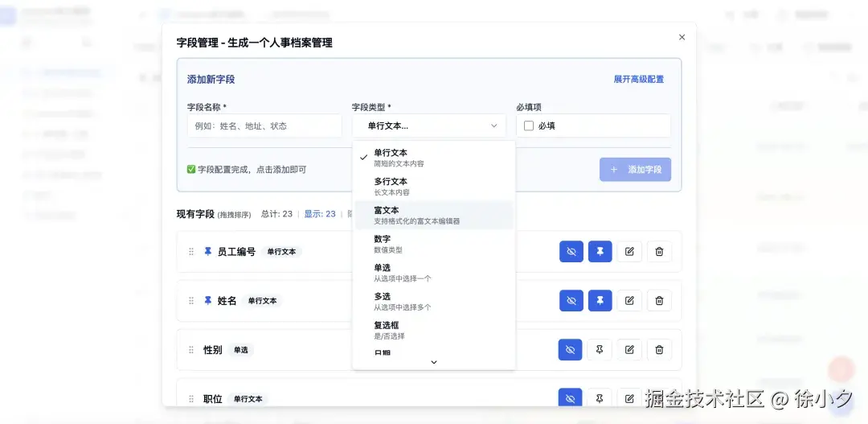The height and width of the screenshot is (424, 868).
Task: Select 多选 option in dropdown
Action: 434,302
